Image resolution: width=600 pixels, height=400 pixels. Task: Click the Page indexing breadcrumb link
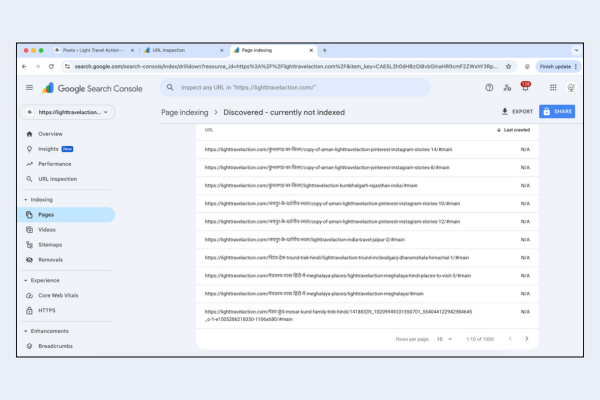pyautogui.click(x=187, y=113)
